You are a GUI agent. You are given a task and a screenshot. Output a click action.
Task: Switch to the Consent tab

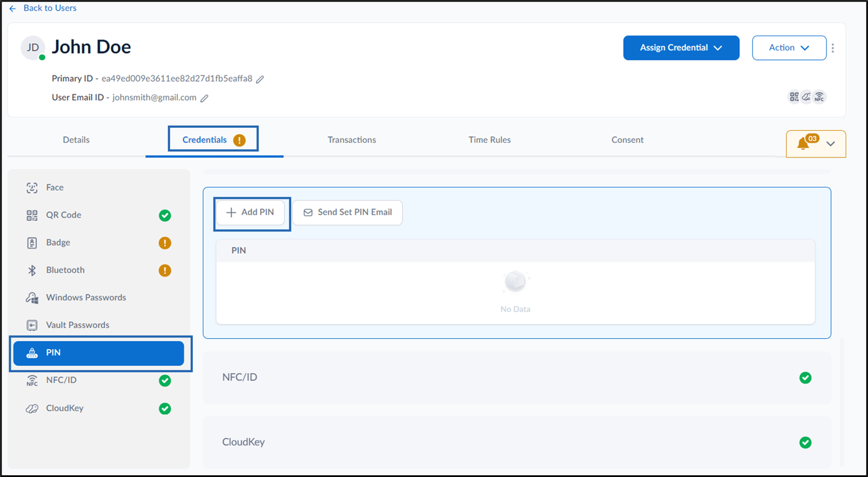[x=627, y=140]
